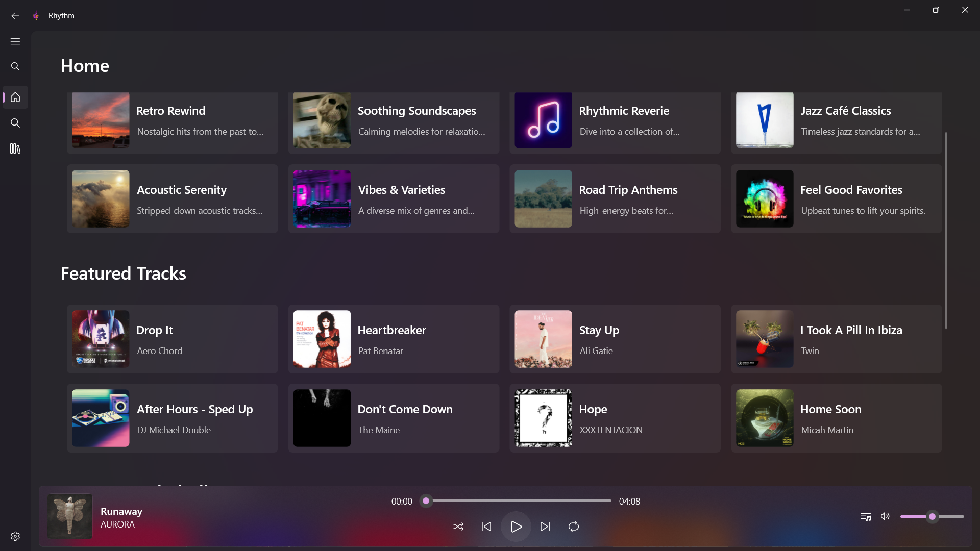Viewport: 980px width, 551px height.
Task: Click the top search icon in sidebar
Action: pos(15,66)
